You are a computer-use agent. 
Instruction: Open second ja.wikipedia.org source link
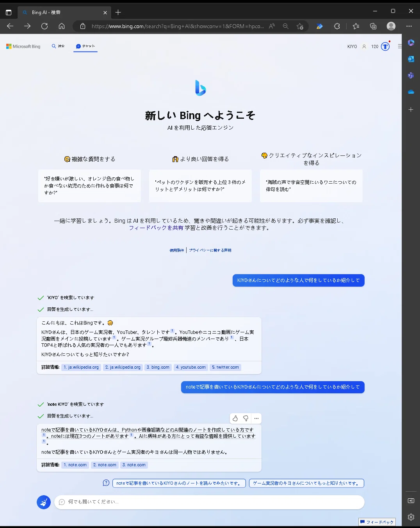[123, 367]
